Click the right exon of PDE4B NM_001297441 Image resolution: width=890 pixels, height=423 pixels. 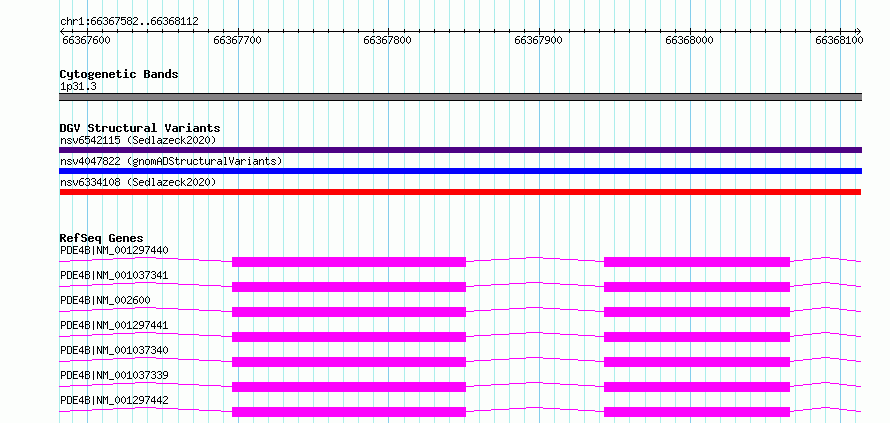[697, 337]
